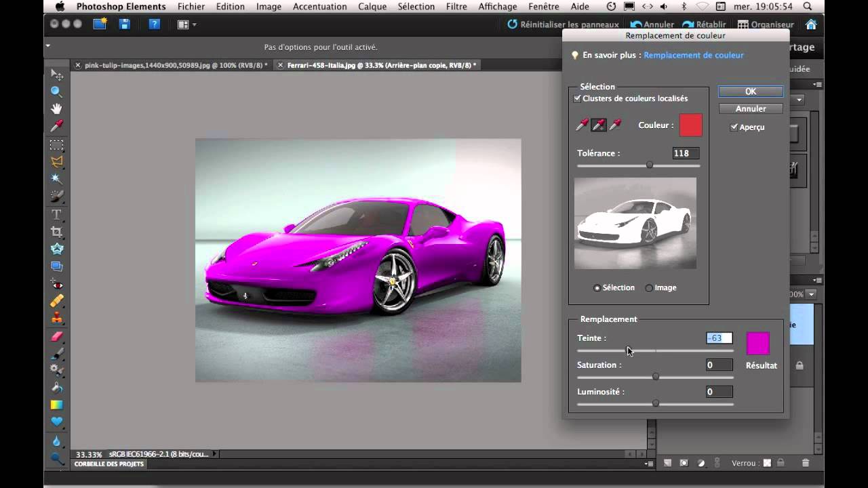The width and height of the screenshot is (868, 488).
Task: Select the Rectangular Marquee tool
Action: pos(57,144)
